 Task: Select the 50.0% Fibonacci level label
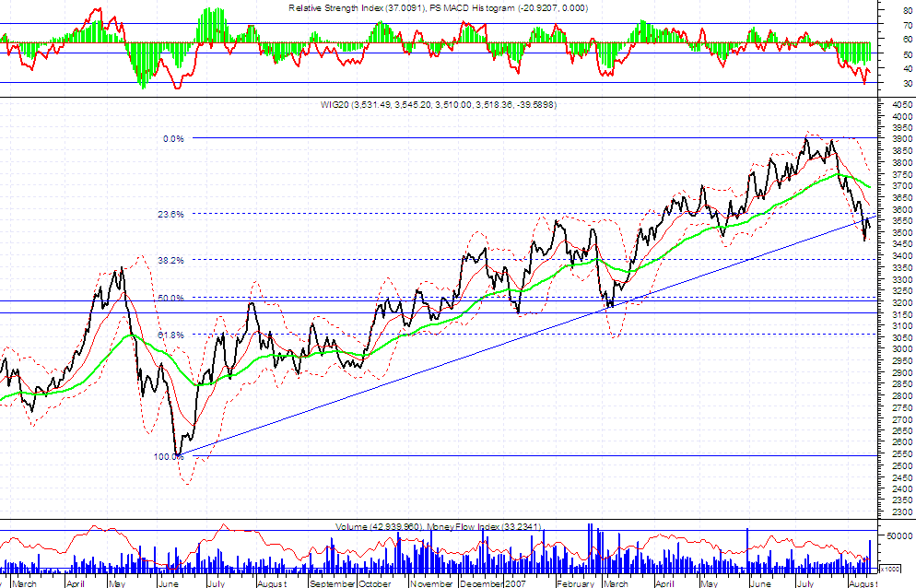coord(170,298)
